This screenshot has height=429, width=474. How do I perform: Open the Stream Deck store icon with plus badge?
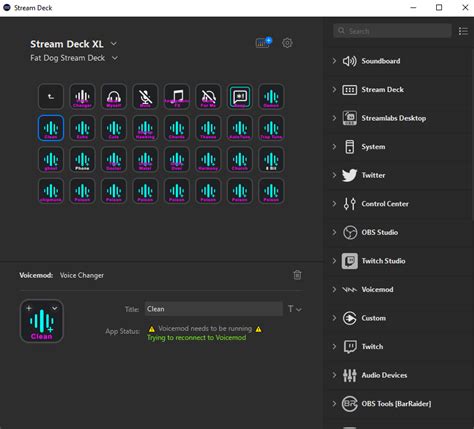(264, 43)
